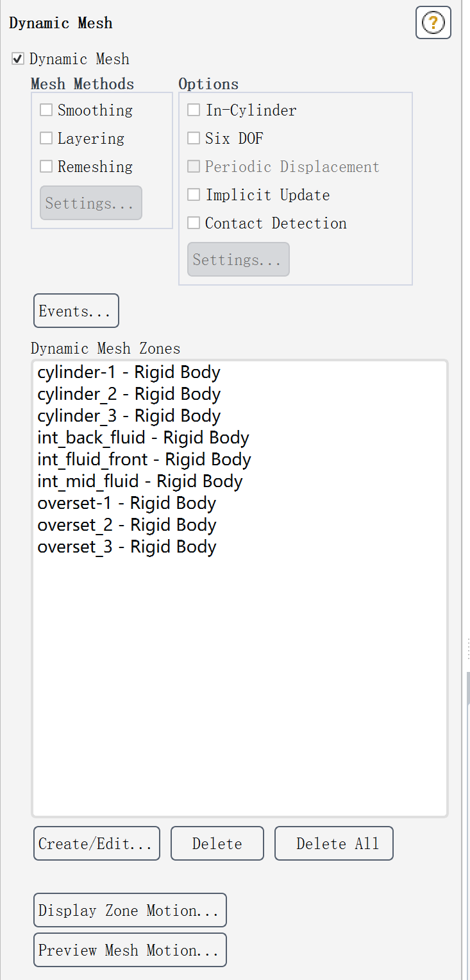Enable the Layering mesh method
Viewport: 470px width, 980px height.
pos(46,139)
